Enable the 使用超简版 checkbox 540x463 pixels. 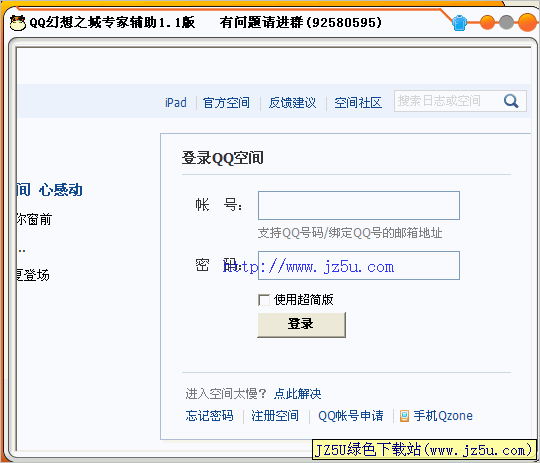click(264, 300)
